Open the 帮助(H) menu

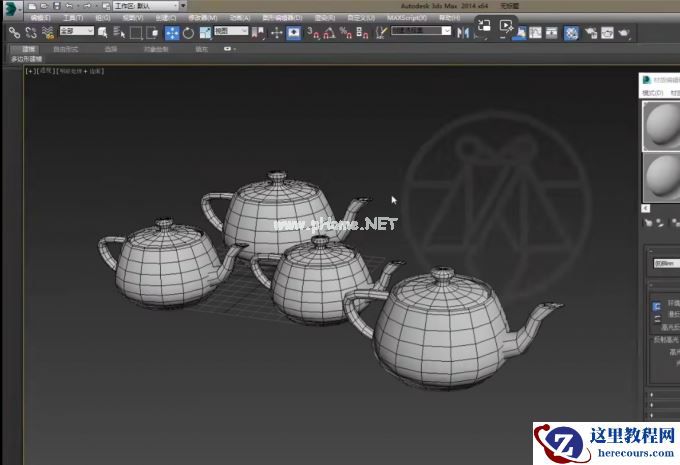click(x=449, y=18)
